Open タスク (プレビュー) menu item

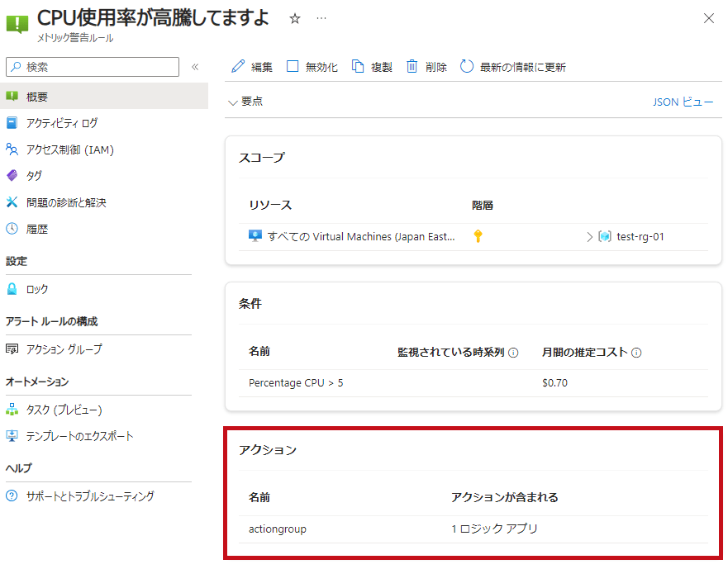64,410
